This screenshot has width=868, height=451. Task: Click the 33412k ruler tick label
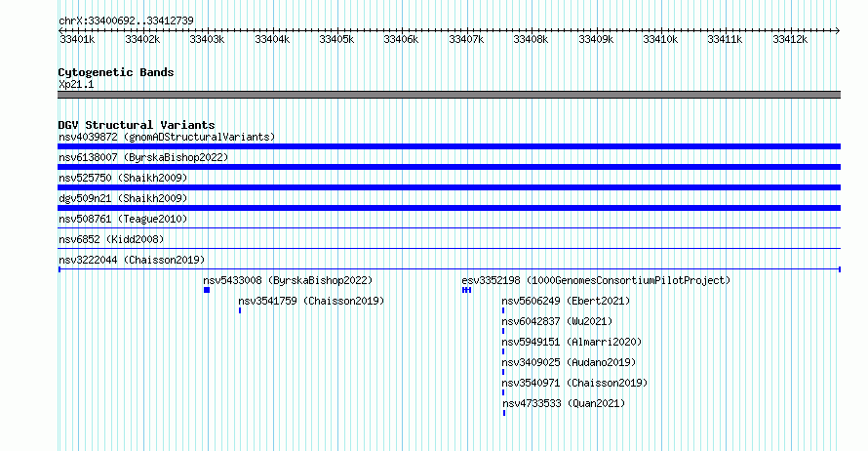(x=790, y=39)
